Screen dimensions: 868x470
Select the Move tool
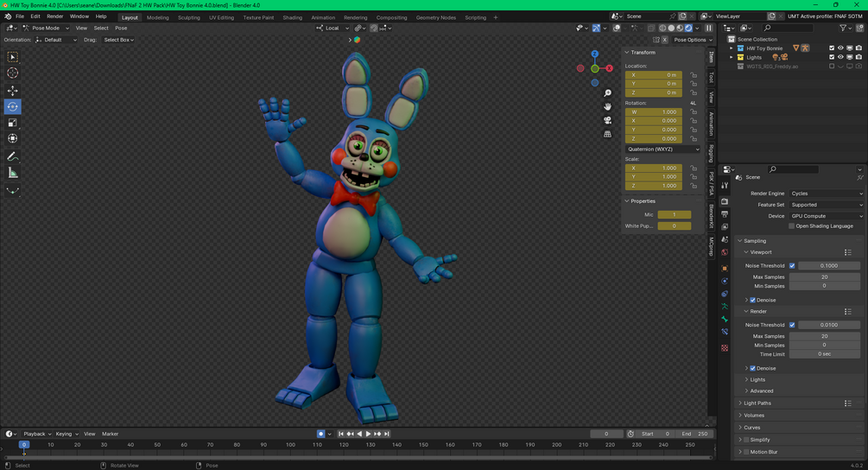click(x=13, y=91)
